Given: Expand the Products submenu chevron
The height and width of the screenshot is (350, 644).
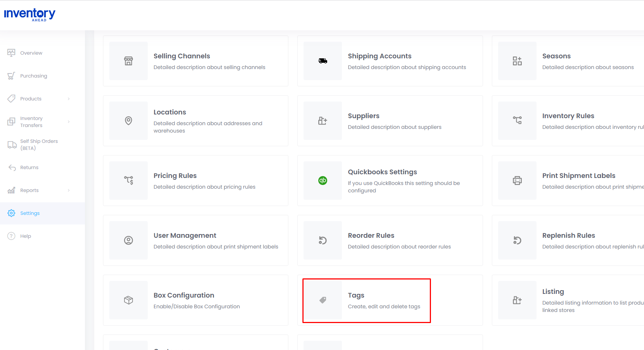Looking at the screenshot, I should click(x=69, y=99).
